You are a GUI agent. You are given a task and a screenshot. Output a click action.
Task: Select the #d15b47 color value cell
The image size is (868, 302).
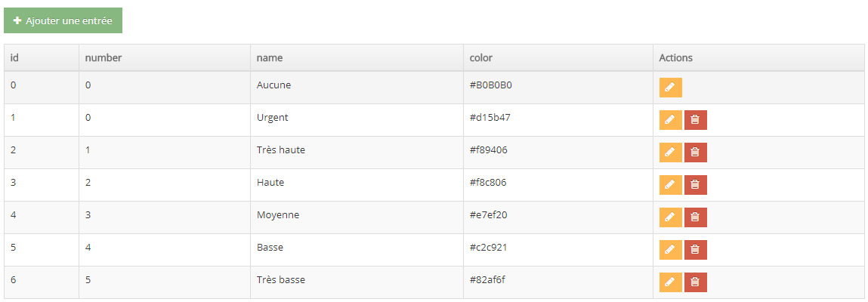(558, 120)
